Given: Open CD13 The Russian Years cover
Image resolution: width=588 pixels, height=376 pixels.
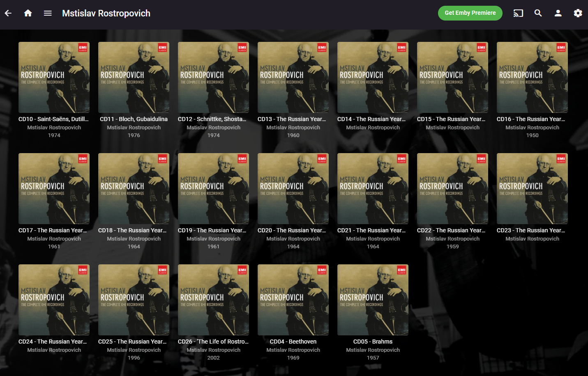Looking at the screenshot, I should coord(293,77).
